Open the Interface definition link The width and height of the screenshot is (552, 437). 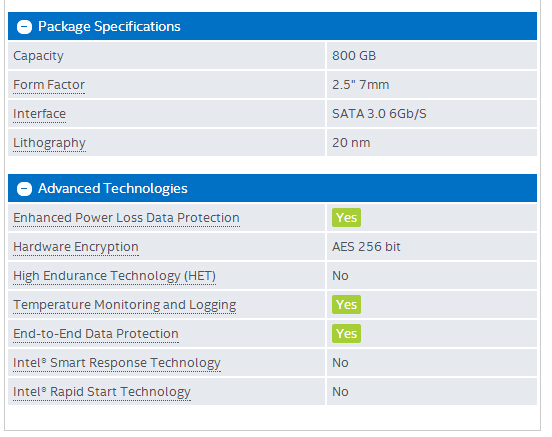[39, 114]
